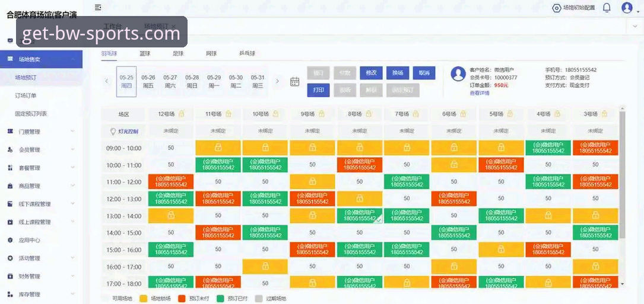
Task: Open 固定预订列表 in the sidebar
Action: [31, 114]
